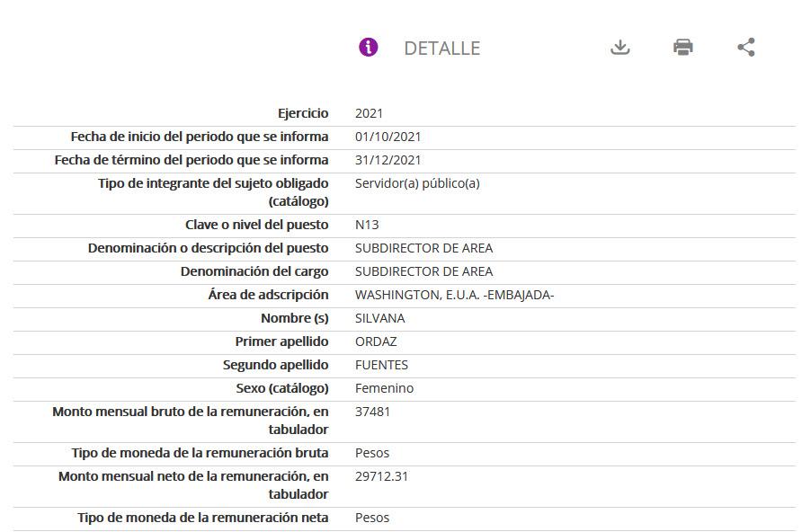The height and width of the screenshot is (532, 802).
Task: Click the download arrow next to DETALLE
Action: 619,47
